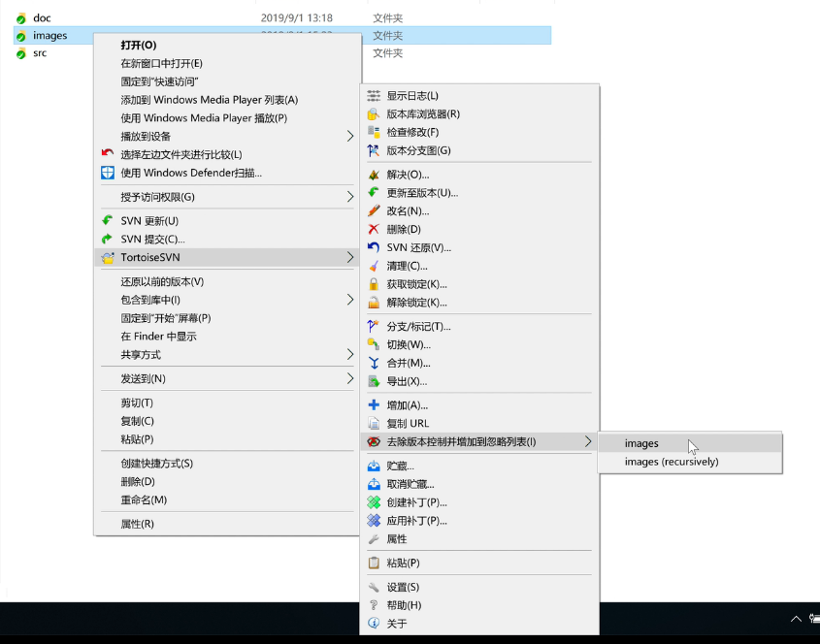Viewport: 820px width, 644px height.
Task: Select the doc folder row
Action: pyautogui.click(x=281, y=18)
